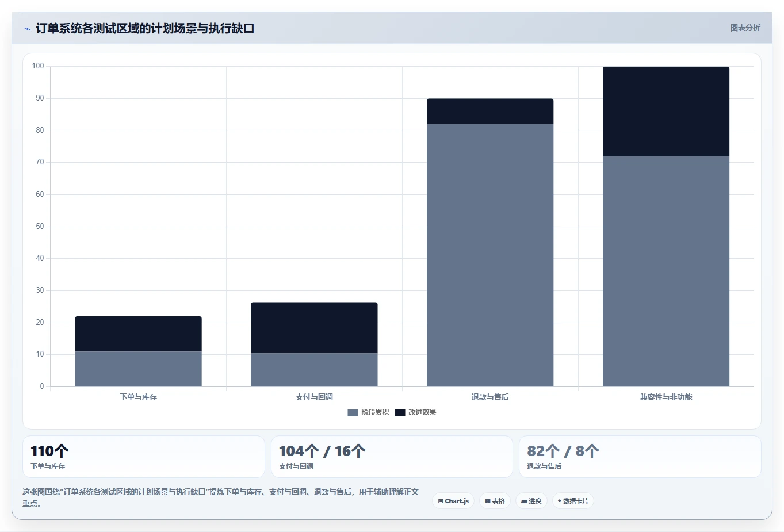Select the 表格 tag
This screenshot has width=784, height=532.
pos(495,501)
